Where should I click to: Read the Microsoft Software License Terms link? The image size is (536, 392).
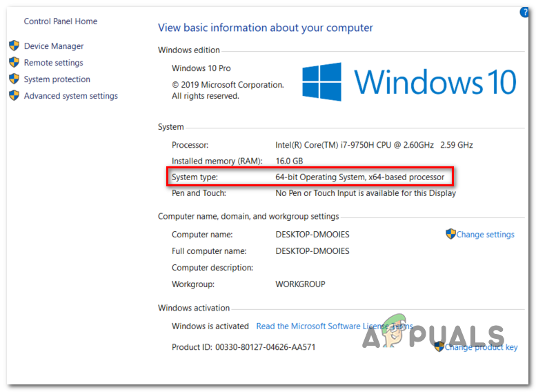tap(335, 326)
